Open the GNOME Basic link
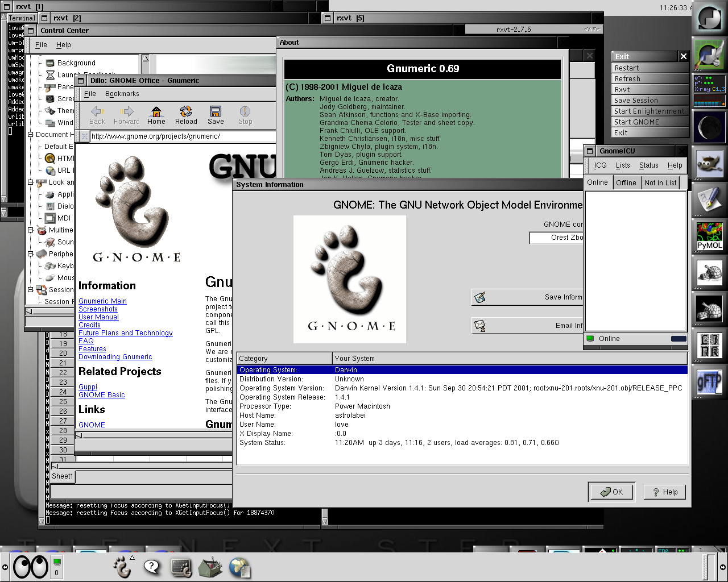 point(101,395)
